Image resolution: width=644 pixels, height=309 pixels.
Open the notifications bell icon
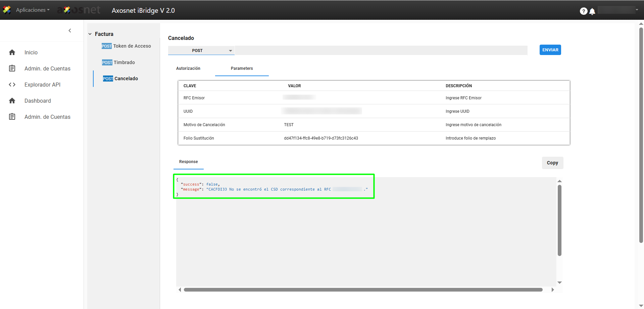(x=592, y=11)
